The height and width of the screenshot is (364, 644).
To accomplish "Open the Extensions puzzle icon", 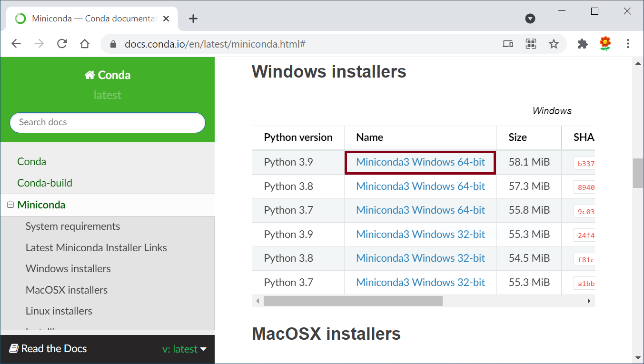I will pos(582,44).
